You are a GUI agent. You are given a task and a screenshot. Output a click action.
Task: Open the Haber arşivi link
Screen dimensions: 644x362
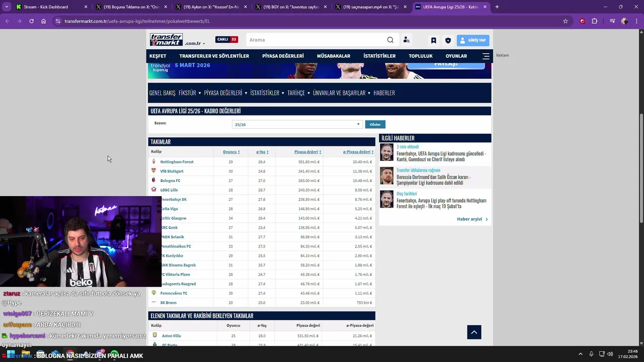[472, 219]
